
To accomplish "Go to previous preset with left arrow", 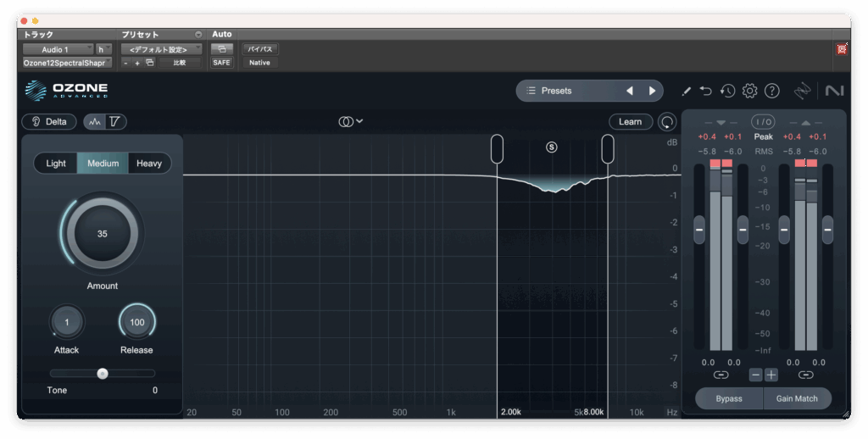I will [630, 91].
